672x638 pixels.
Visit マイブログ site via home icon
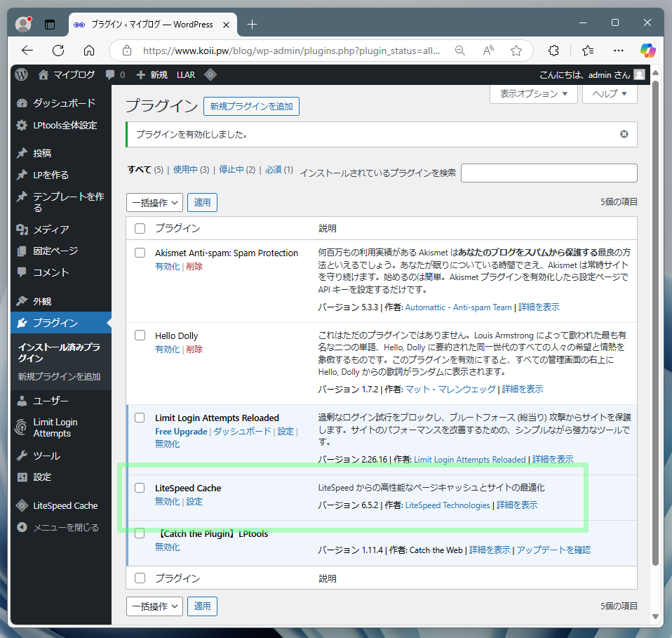67,74
